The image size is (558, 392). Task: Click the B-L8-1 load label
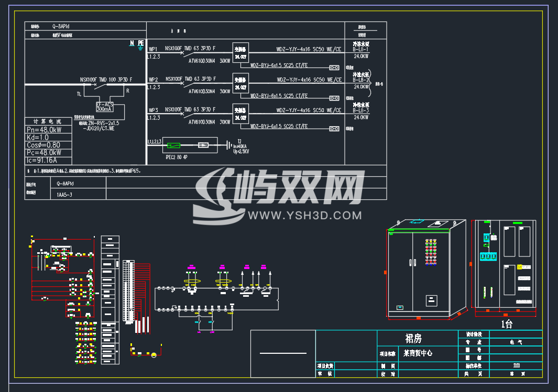(361, 50)
